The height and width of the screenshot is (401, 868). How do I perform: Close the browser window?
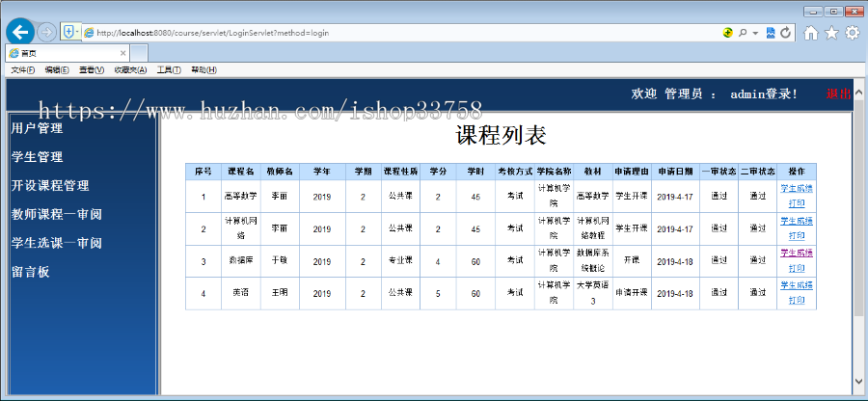pyautogui.click(x=853, y=11)
